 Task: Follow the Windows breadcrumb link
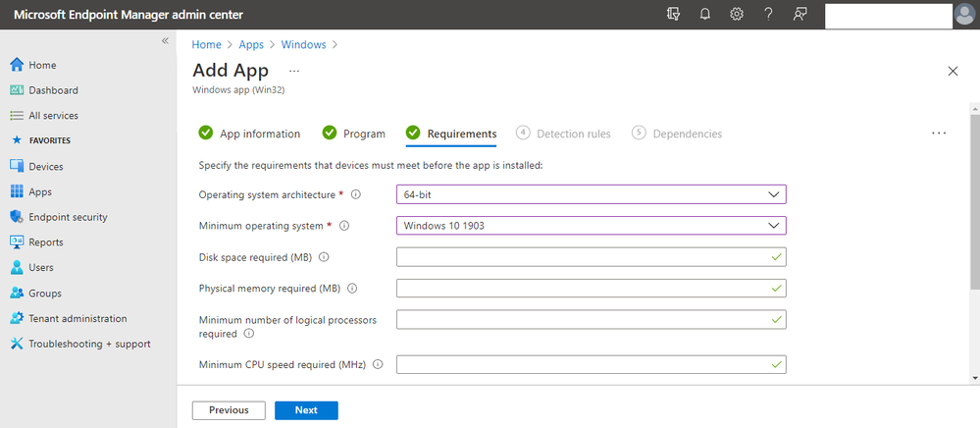point(304,44)
